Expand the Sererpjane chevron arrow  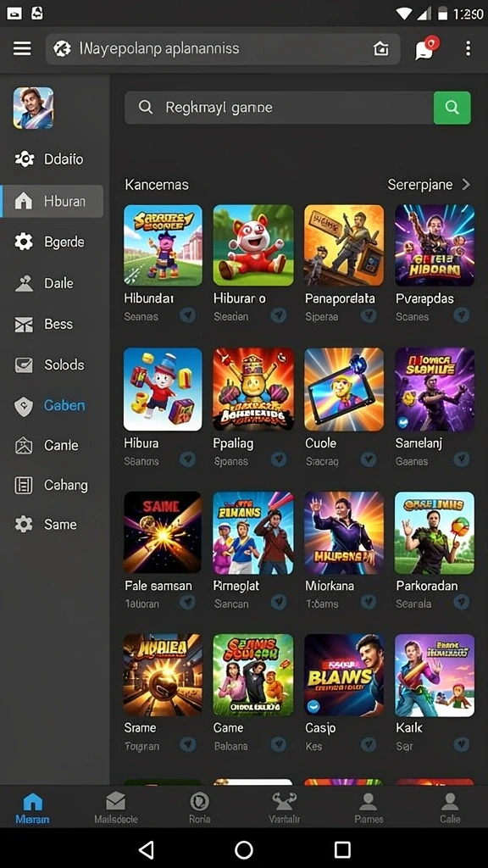(466, 184)
